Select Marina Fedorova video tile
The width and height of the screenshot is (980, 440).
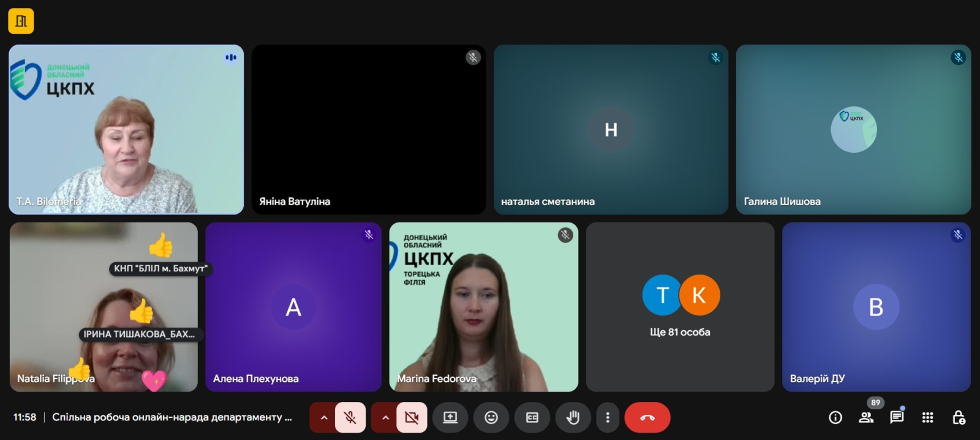click(483, 307)
